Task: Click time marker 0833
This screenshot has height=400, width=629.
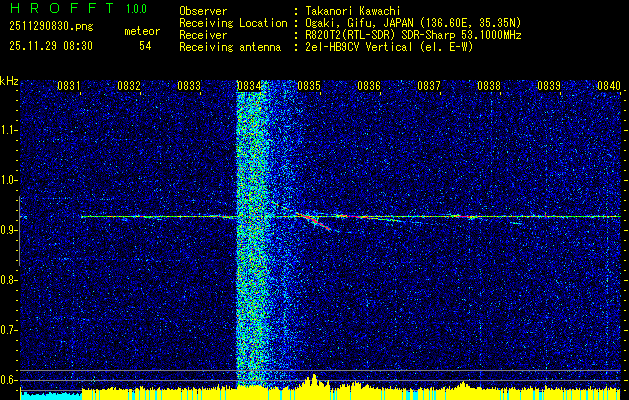Action: 189,85
